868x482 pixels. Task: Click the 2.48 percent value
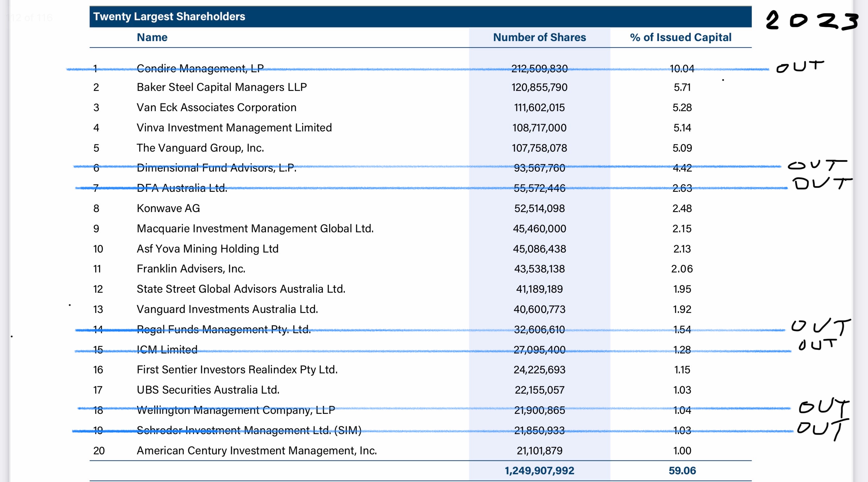pyautogui.click(x=682, y=208)
